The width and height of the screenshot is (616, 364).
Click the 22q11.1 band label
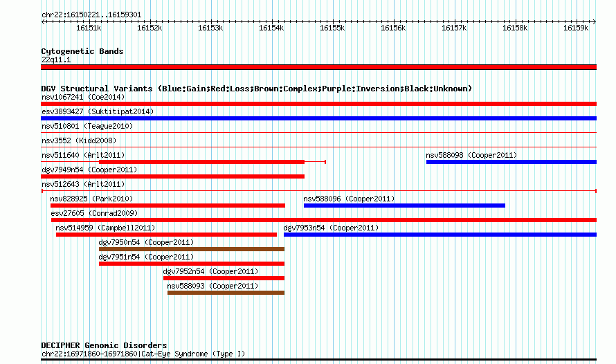click(56, 60)
